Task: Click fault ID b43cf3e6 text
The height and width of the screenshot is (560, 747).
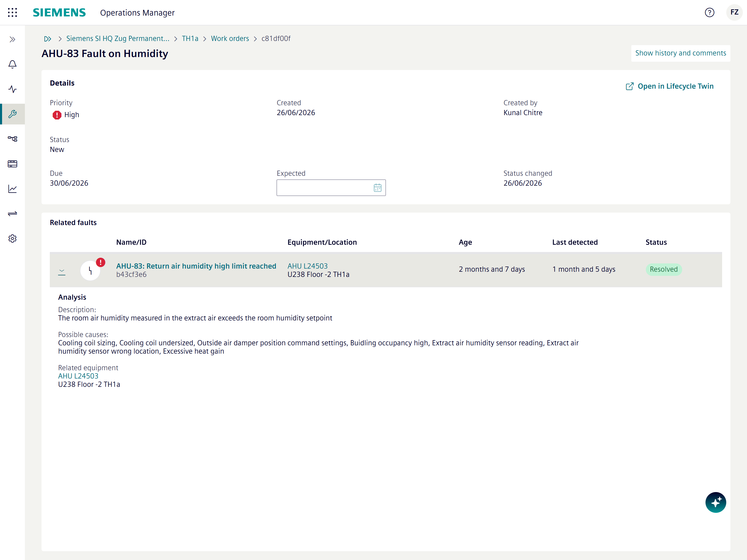Action: [x=131, y=275]
